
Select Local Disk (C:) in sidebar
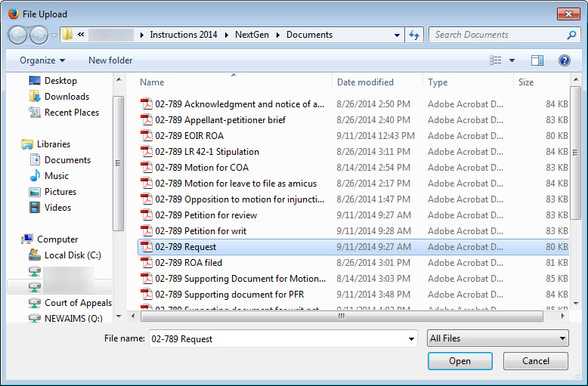(x=72, y=255)
